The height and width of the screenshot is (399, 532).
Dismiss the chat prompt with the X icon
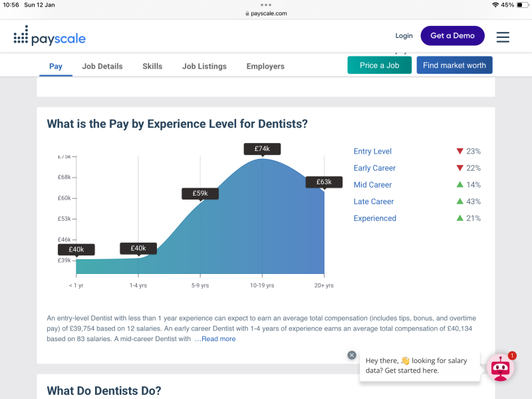tap(352, 354)
